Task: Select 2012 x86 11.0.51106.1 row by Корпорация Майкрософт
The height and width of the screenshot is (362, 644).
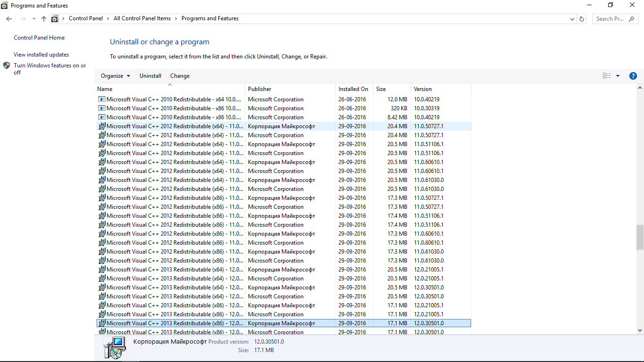Action: (283, 216)
